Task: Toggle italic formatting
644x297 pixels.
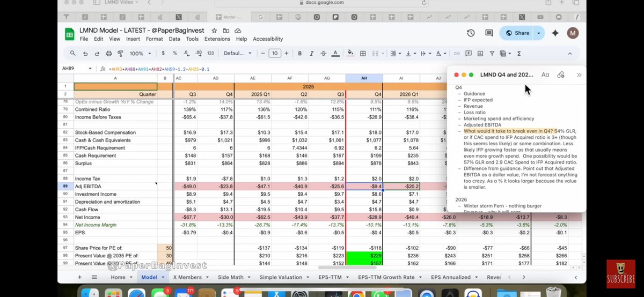Action: tap(311, 54)
